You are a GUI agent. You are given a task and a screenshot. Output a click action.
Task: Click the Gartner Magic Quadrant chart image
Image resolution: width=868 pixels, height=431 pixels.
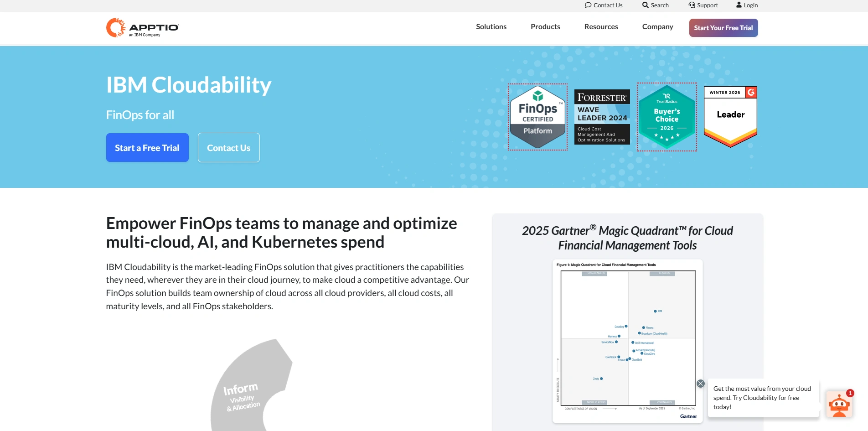[627, 340]
